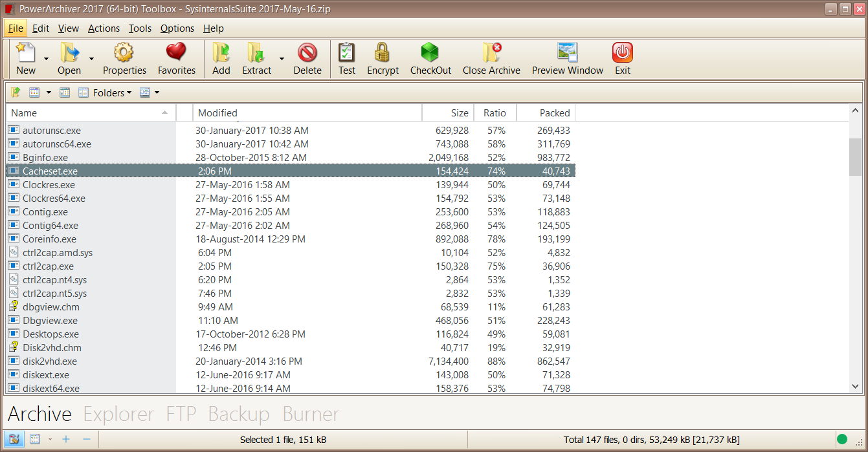Click the file list vertical scrollbar thumb
This screenshot has height=452, width=868.
coord(855,156)
